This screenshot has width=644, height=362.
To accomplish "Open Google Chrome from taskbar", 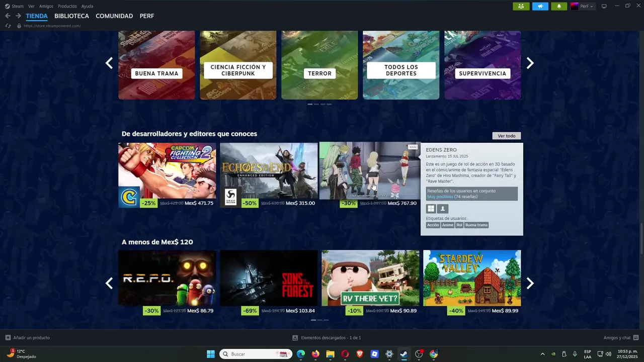I will (434, 354).
